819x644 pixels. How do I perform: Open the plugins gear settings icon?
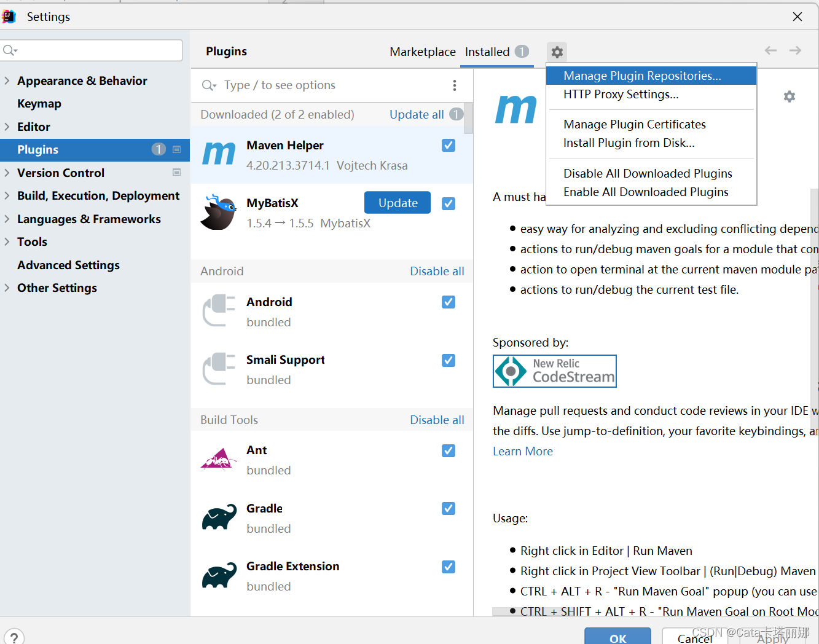(x=557, y=52)
